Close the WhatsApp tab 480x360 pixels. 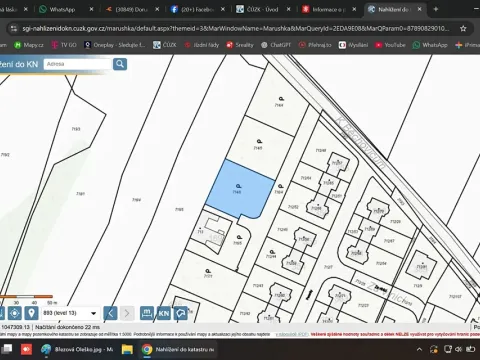click(x=91, y=9)
